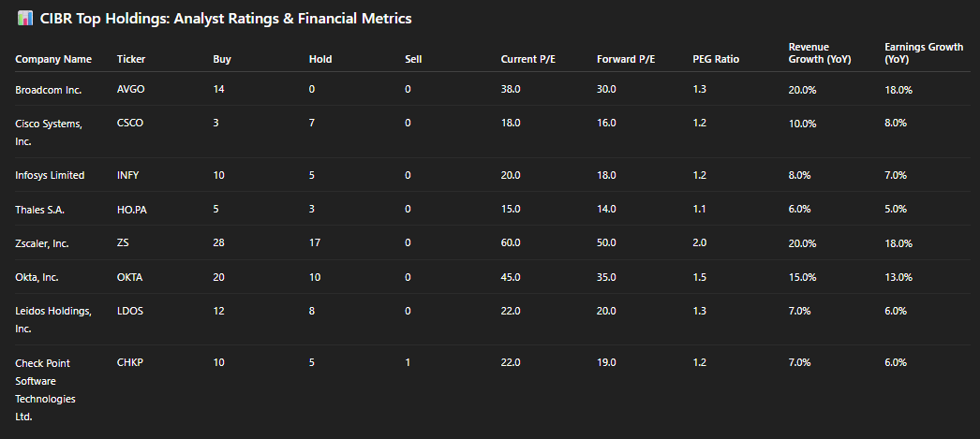Select the Cisco Systems, Inc. company name
Image resolution: width=980 pixels, height=439 pixels.
[x=49, y=132]
